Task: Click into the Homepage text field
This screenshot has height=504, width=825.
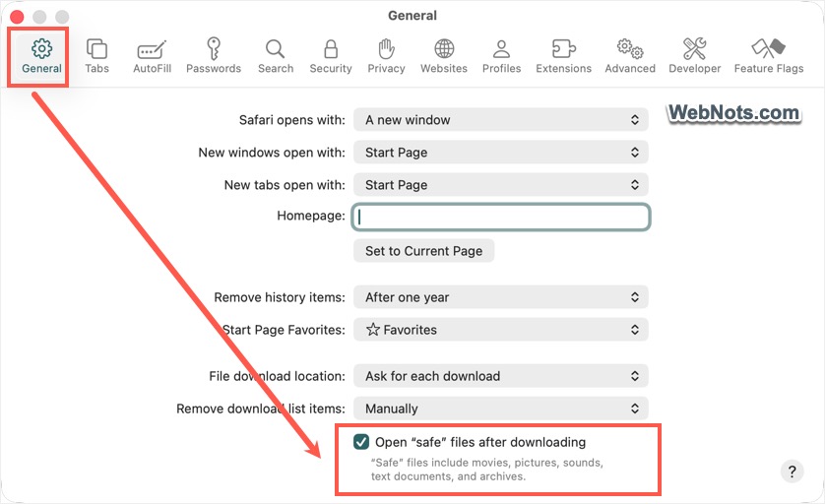Action: coord(501,217)
